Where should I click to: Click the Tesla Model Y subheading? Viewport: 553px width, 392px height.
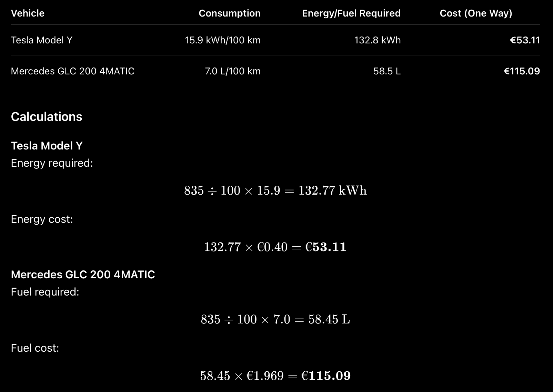point(47,146)
